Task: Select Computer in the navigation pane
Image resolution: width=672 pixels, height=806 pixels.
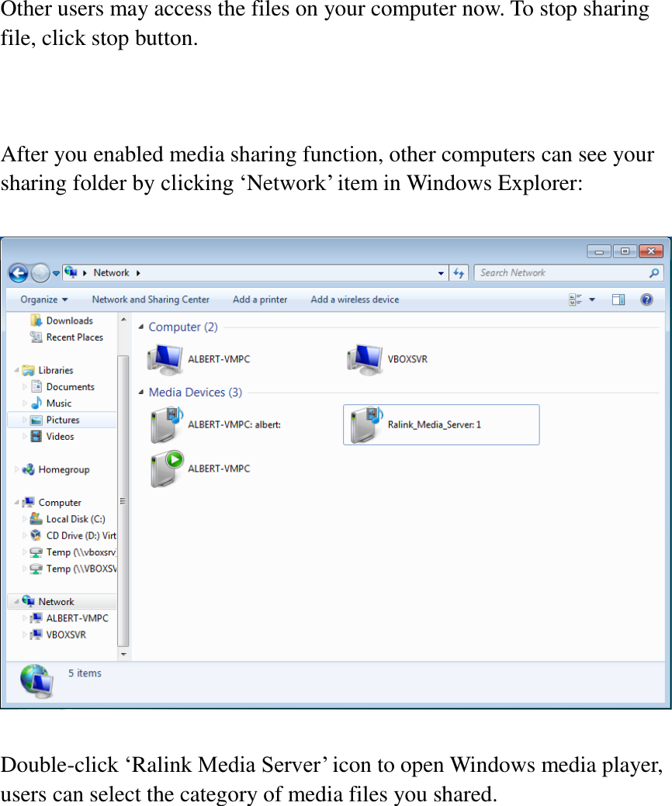Action: click(x=52, y=502)
